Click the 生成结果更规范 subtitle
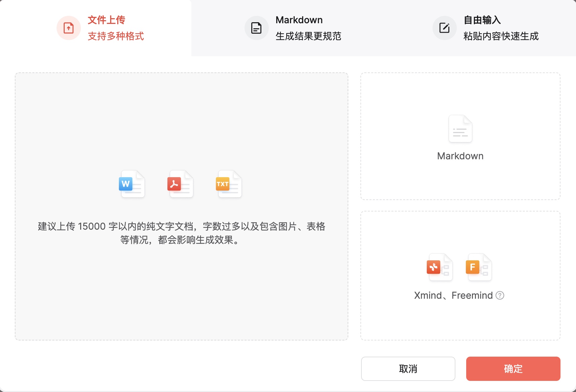576x392 pixels. point(309,36)
